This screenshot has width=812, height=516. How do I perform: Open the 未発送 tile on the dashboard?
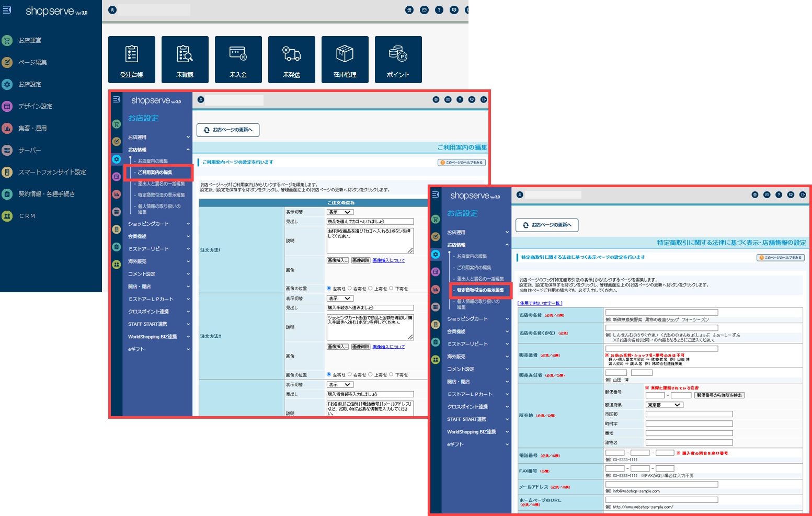292,60
